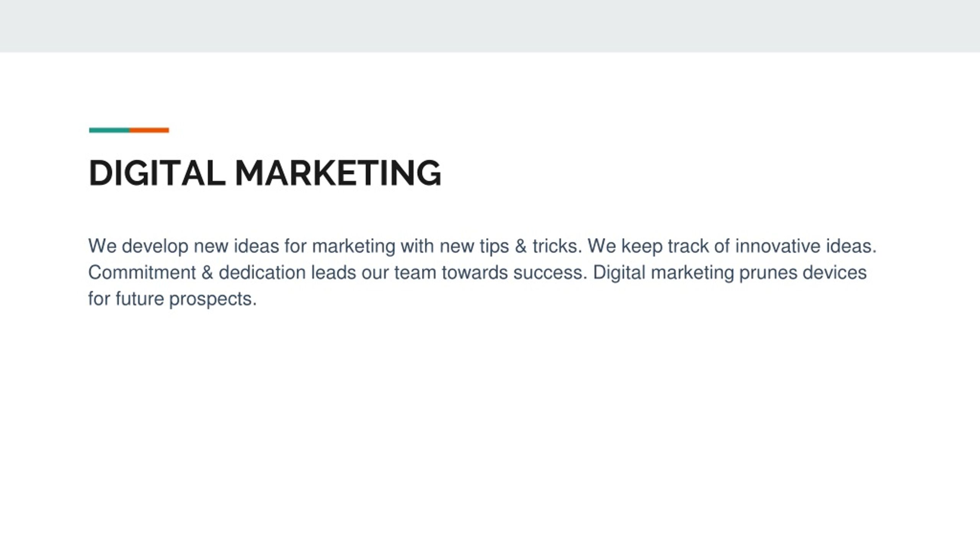980x551 pixels.
Task: Click the teal segment of accent bar
Action: click(109, 130)
